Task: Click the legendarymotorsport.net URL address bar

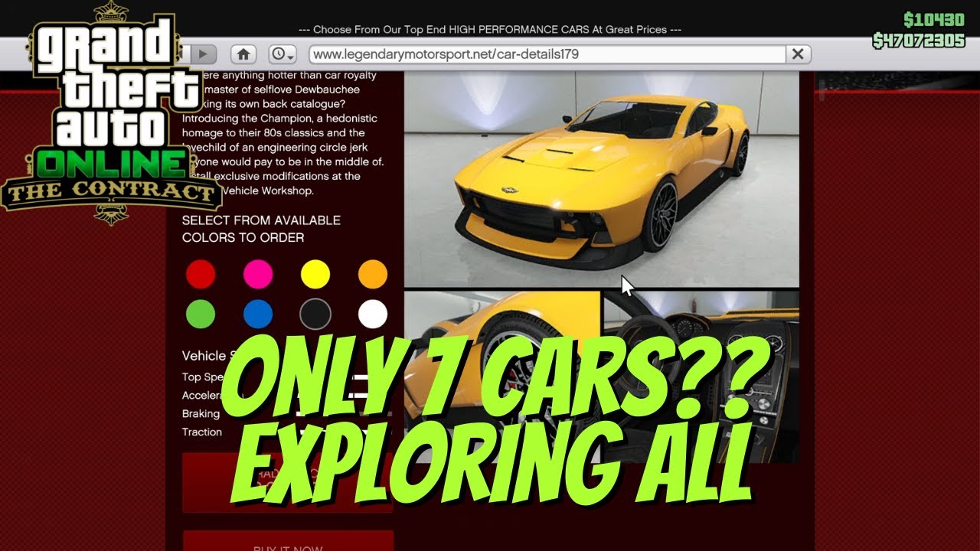Action: (547, 54)
